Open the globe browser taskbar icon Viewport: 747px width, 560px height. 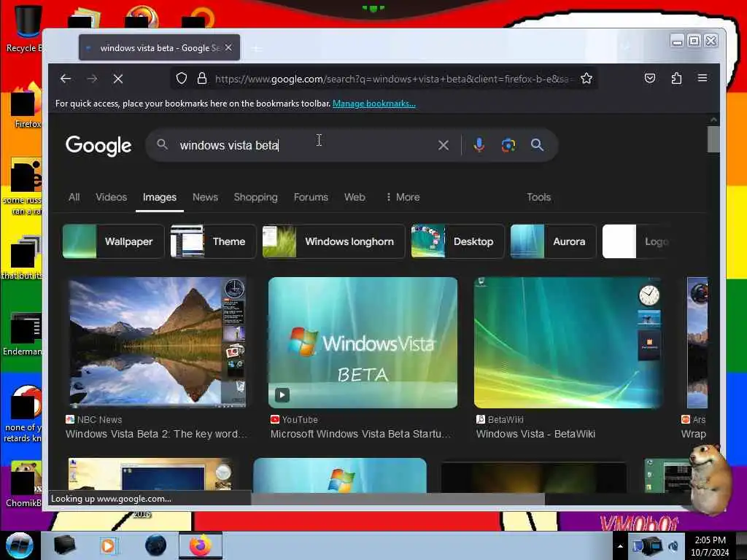[x=155, y=545]
